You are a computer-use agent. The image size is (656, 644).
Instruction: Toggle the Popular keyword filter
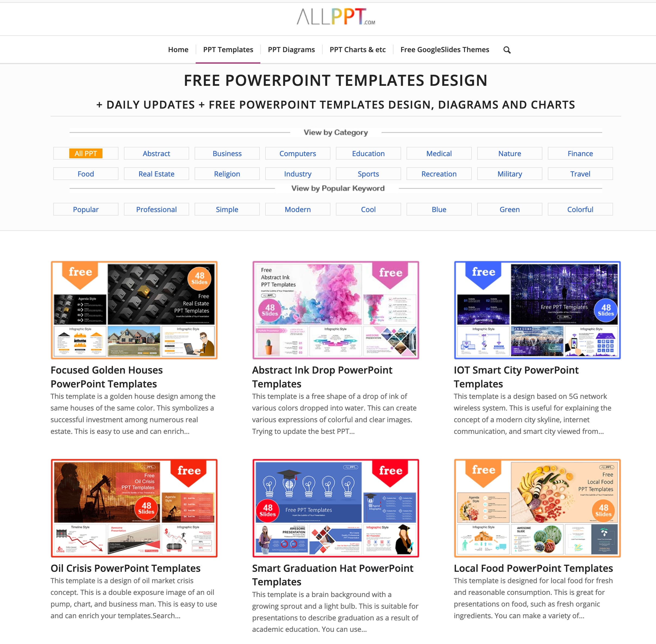pyautogui.click(x=86, y=209)
